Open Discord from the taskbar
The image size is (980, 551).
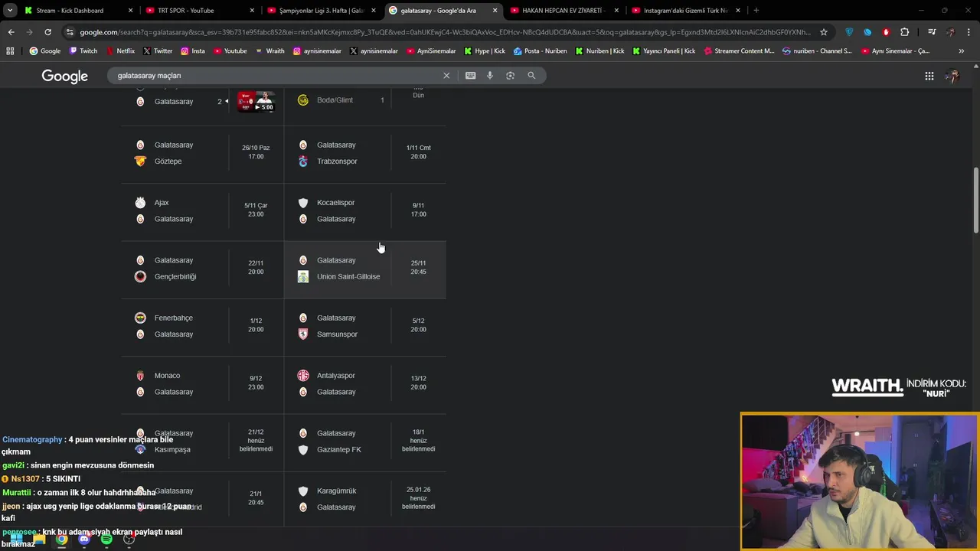pos(84,540)
